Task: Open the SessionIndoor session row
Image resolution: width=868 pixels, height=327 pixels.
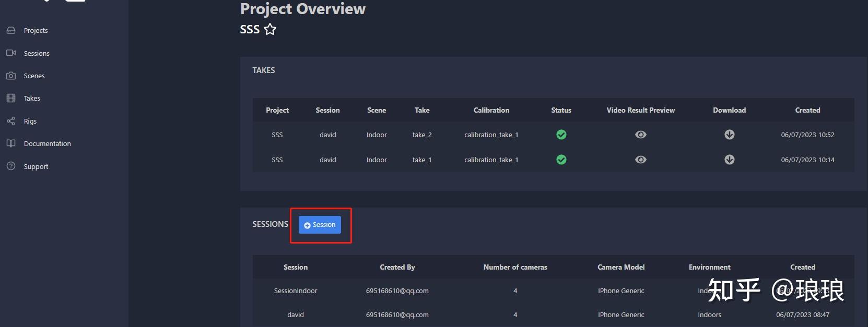Action: coord(296,291)
